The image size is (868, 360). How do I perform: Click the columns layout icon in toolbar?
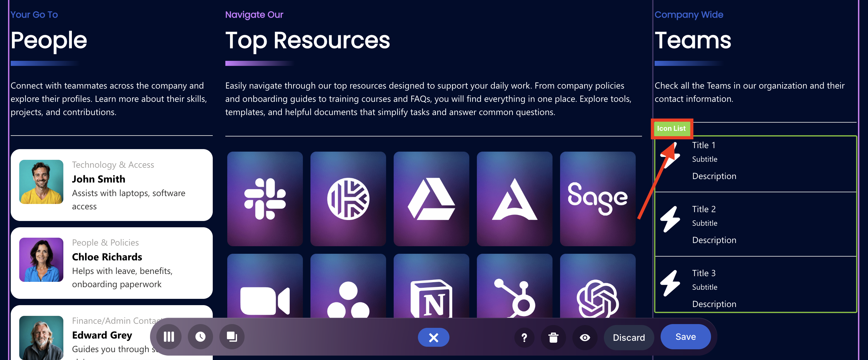point(169,337)
